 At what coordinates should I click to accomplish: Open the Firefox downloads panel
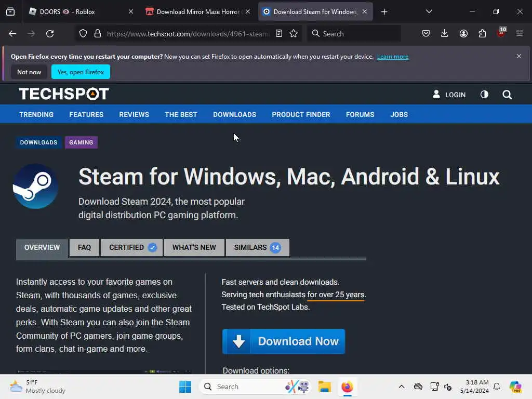445,34
